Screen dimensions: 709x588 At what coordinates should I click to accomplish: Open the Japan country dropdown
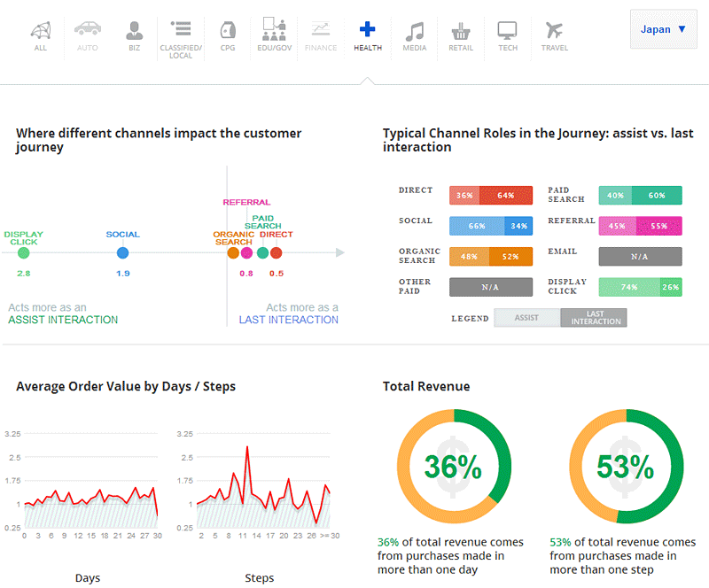click(663, 29)
